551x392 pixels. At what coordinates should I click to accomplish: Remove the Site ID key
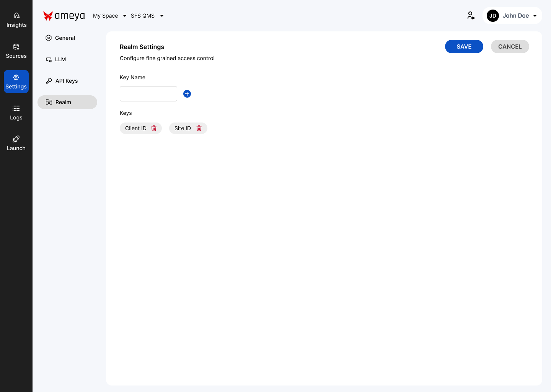[x=199, y=128]
